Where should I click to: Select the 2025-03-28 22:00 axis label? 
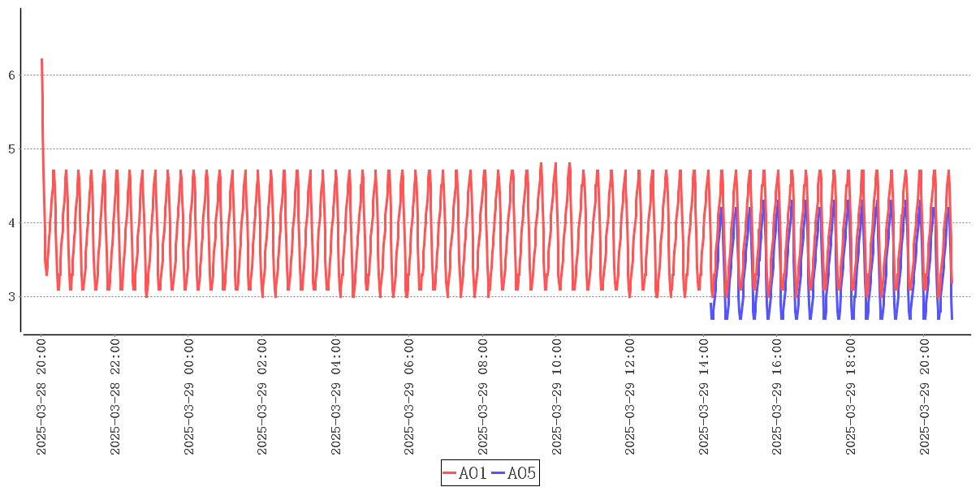pos(115,397)
